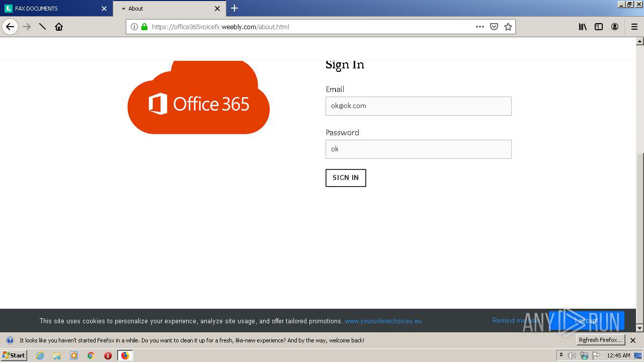This screenshot has height=362, width=644.
Task: Launch Google Chrome from the taskbar
Action: click(91, 355)
